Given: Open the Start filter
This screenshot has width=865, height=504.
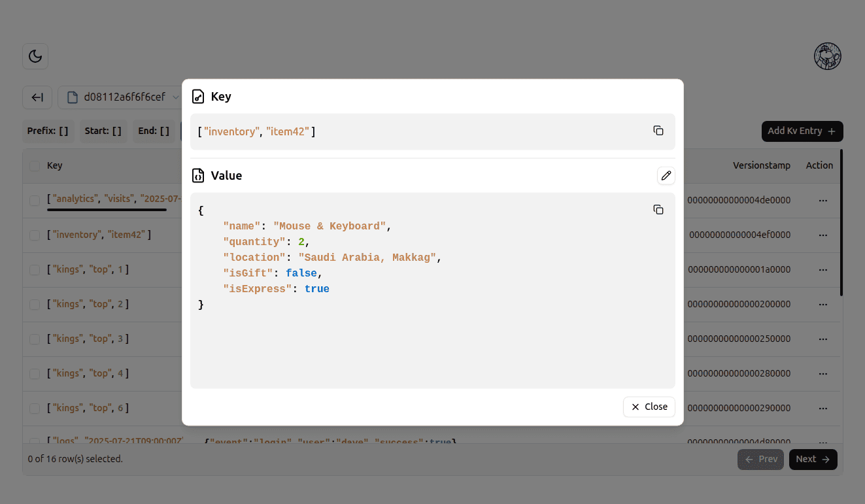Looking at the screenshot, I should (x=103, y=131).
